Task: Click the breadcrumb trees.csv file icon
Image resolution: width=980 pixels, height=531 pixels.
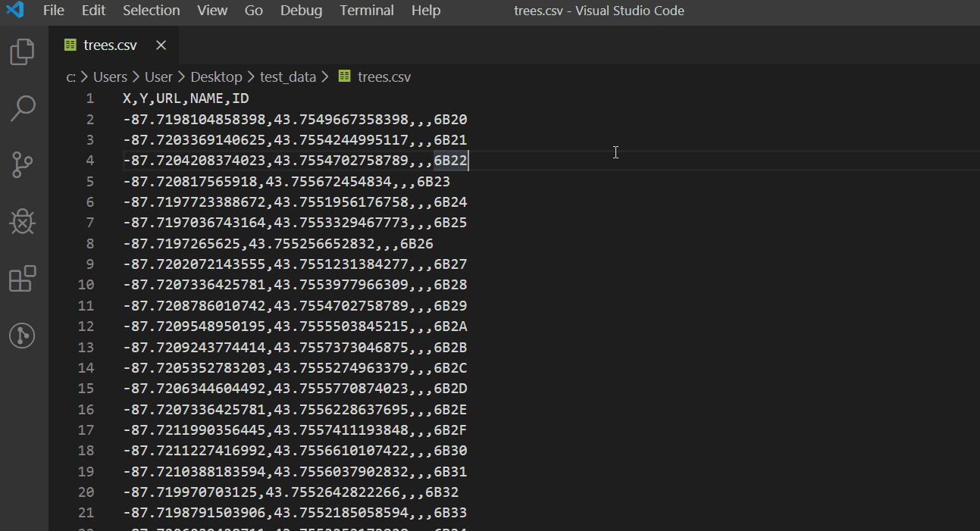Action: coord(345,77)
